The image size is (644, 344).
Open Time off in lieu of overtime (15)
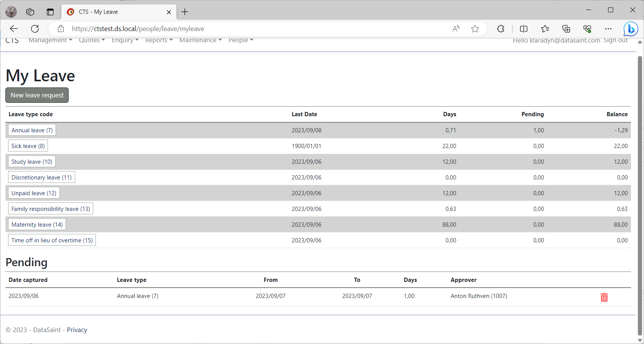click(52, 240)
